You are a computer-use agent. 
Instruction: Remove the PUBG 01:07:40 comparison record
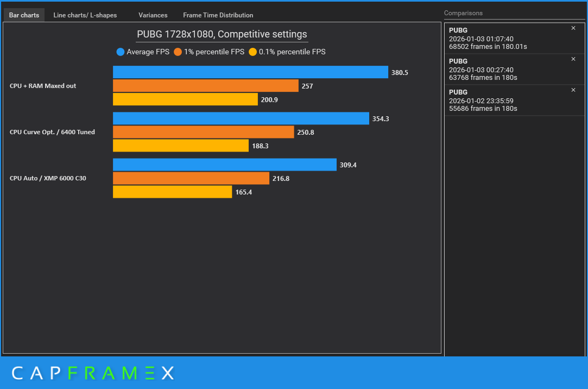pyautogui.click(x=573, y=28)
